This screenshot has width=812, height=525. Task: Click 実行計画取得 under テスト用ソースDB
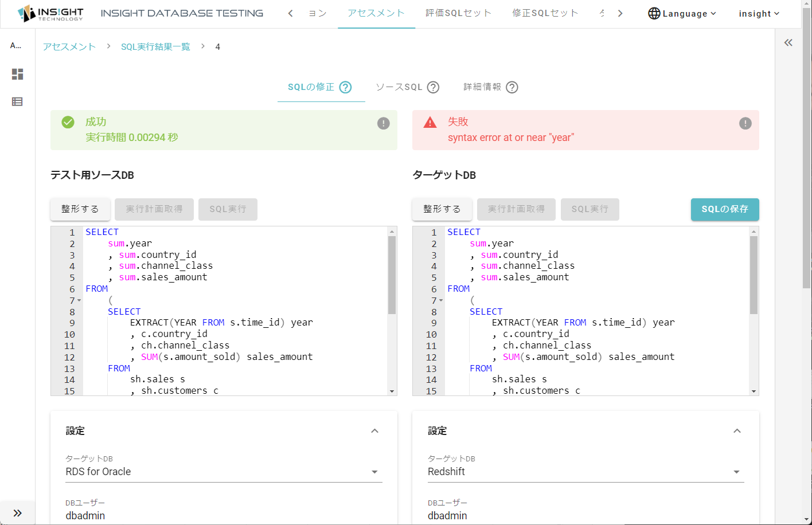tap(154, 209)
